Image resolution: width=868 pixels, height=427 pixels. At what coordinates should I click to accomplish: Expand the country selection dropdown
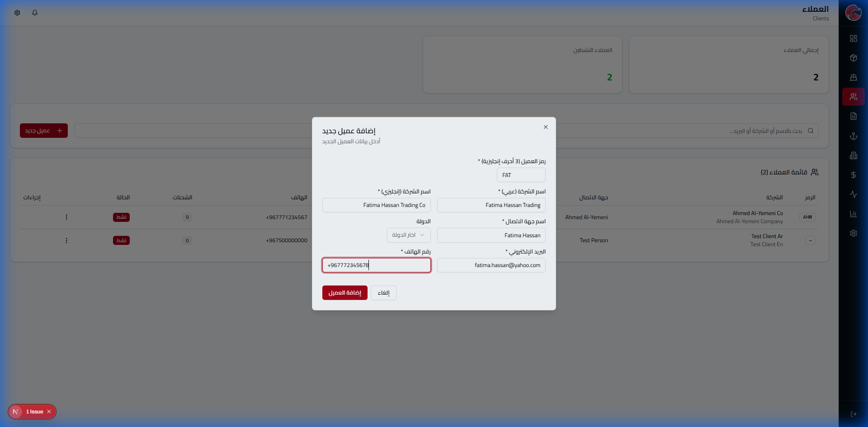[408, 235]
